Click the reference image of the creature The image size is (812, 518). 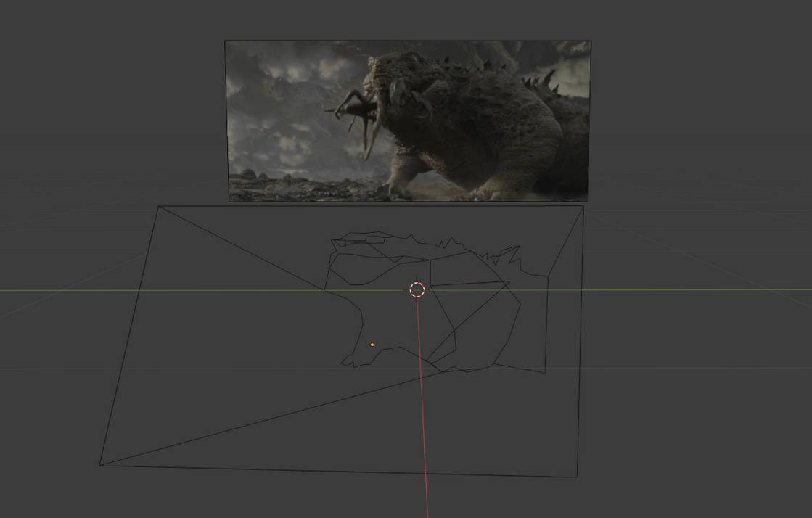click(x=406, y=120)
